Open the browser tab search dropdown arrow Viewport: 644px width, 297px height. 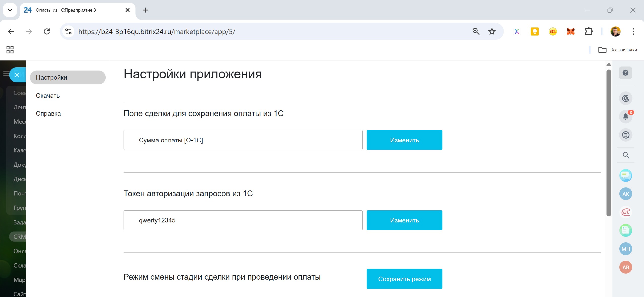(10, 10)
